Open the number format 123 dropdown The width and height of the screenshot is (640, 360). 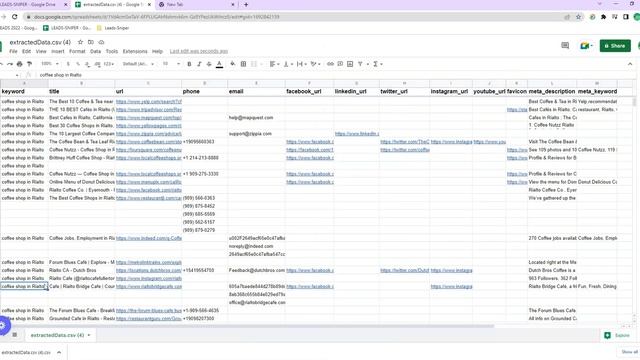coord(109,64)
